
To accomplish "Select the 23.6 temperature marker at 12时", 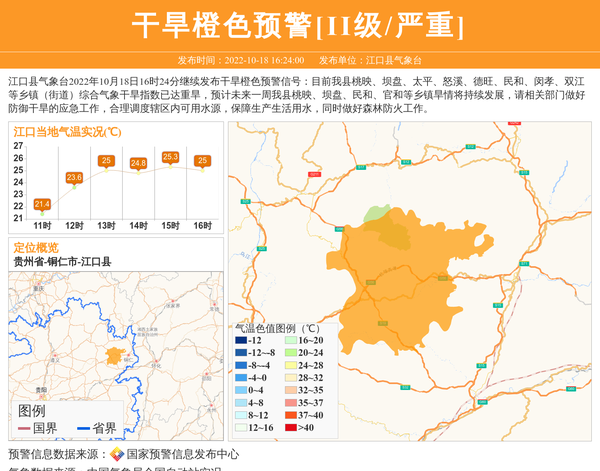I will 74,178.
